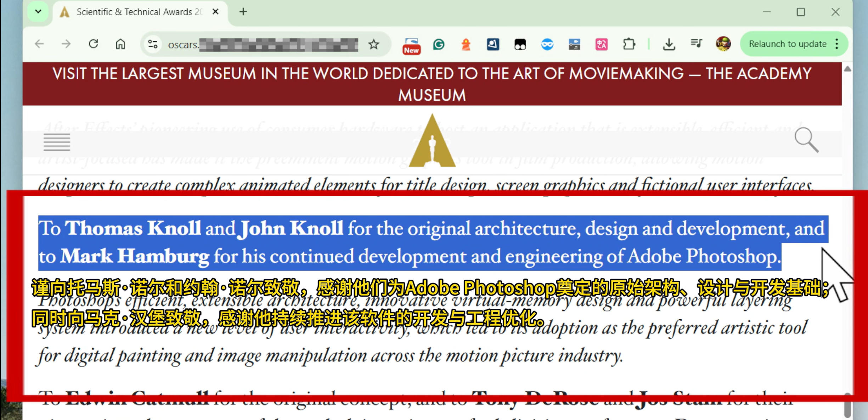This screenshot has height=420, width=868.
Task: Open the hamburger navigation menu
Action: [57, 142]
